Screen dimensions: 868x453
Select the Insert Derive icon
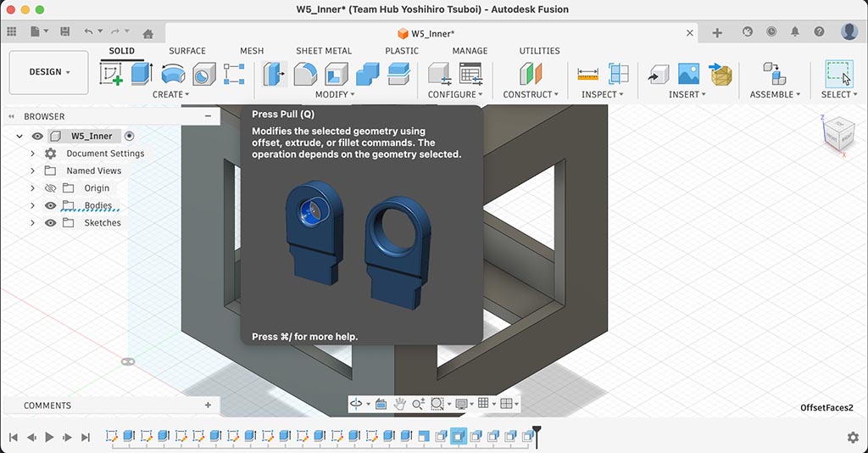(658, 74)
